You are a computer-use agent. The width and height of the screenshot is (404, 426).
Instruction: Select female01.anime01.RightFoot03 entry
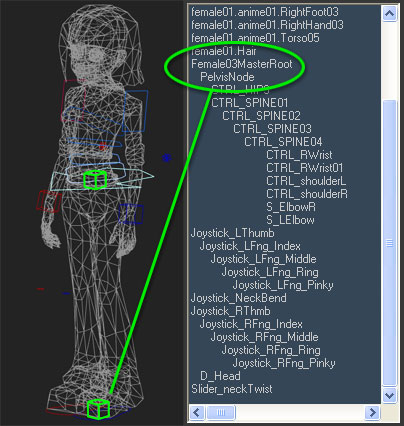click(265, 12)
